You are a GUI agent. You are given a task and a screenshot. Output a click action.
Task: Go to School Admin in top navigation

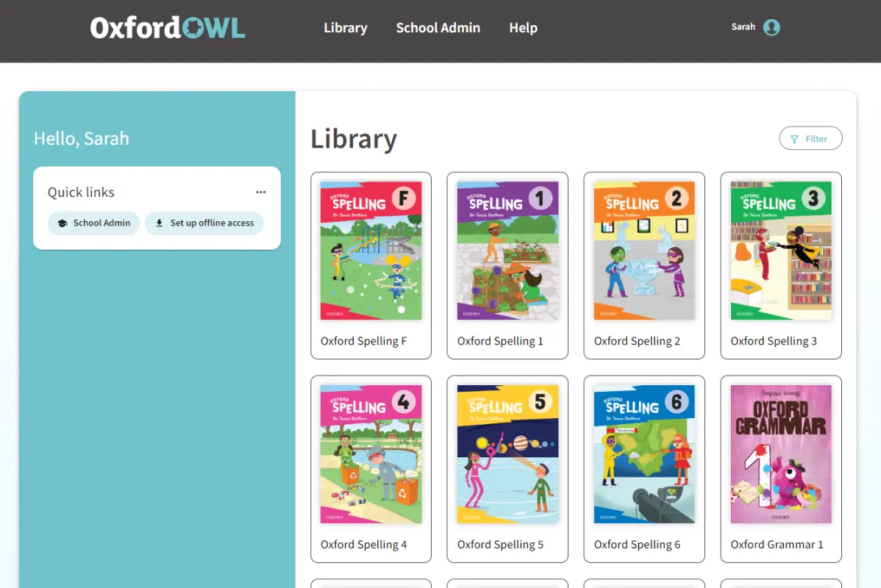438,28
